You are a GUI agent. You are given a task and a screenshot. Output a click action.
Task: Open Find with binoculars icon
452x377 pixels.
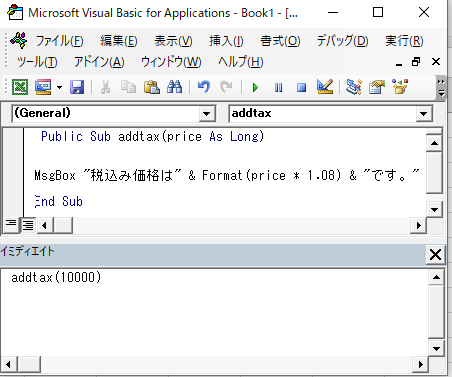pos(174,87)
